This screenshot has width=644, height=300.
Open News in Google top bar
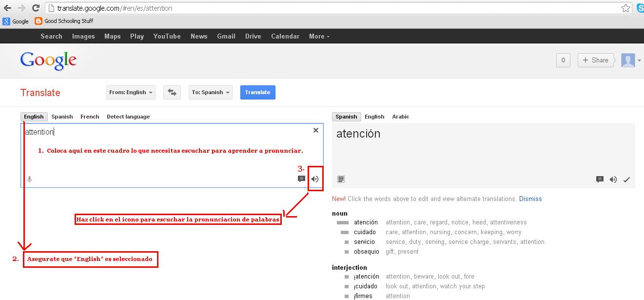(x=199, y=36)
